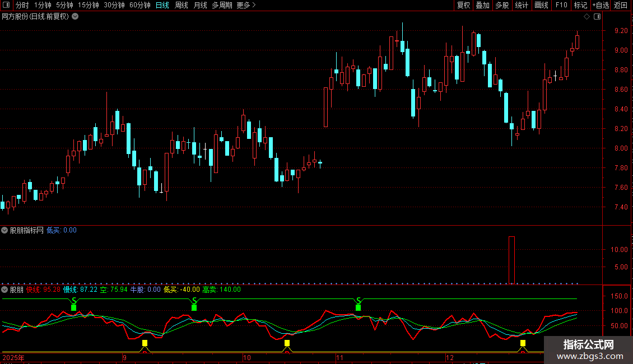633x364 pixels.
Task: Click the 叠加 overlay button
Action: [483, 5]
